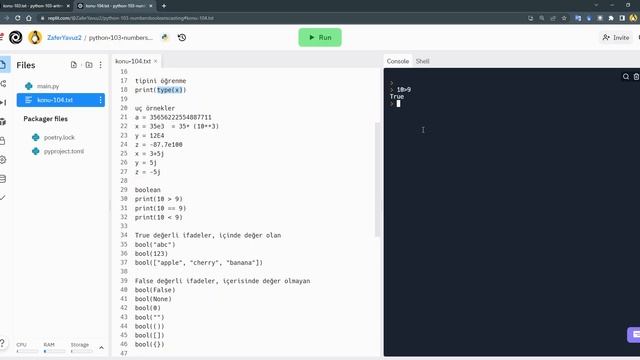Click line 30 print(10 > 9)
The width and height of the screenshot is (640, 360).
159,199
